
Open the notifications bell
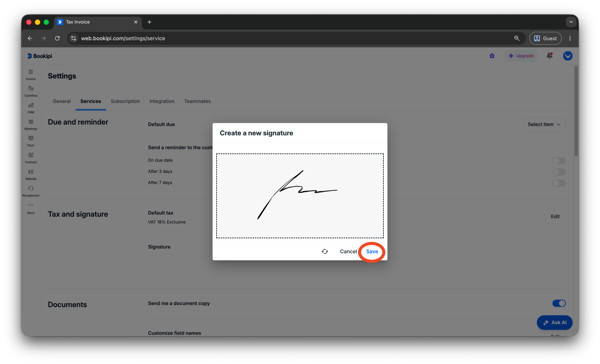(x=549, y=56)
